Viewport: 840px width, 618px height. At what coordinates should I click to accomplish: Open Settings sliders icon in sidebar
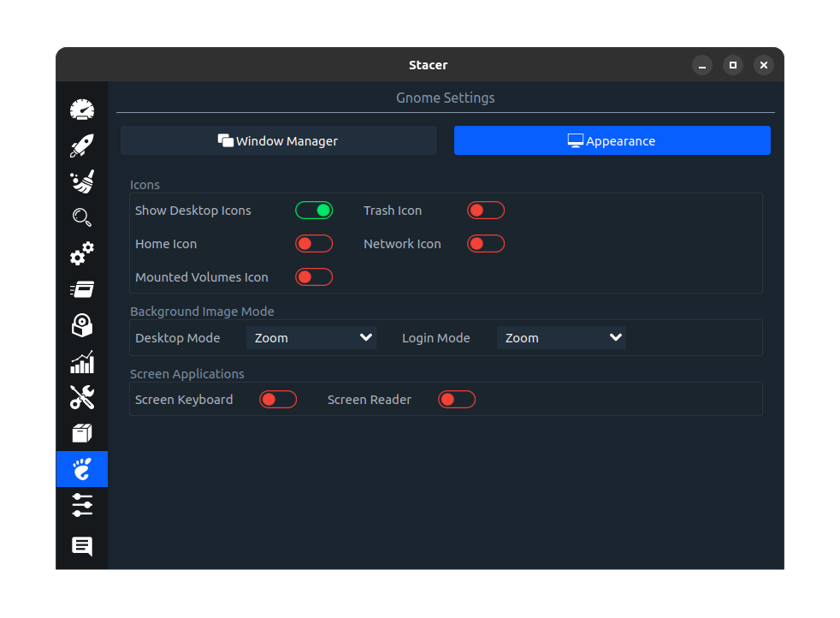click(82, 505)
